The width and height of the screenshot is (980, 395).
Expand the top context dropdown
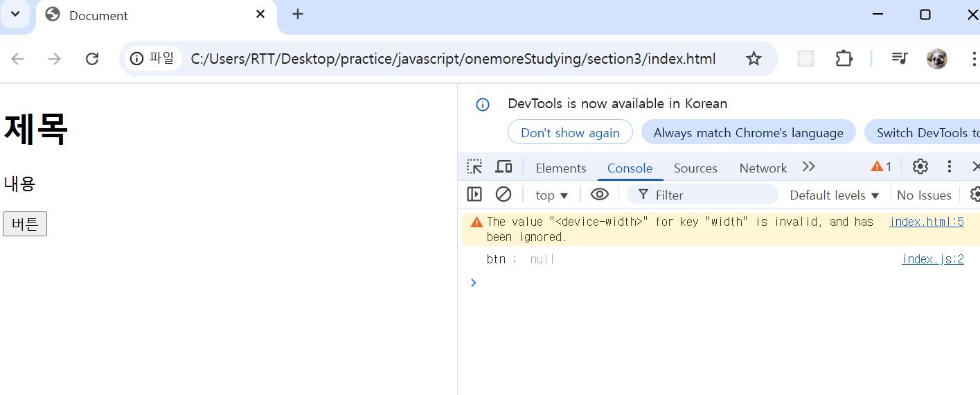552,195
